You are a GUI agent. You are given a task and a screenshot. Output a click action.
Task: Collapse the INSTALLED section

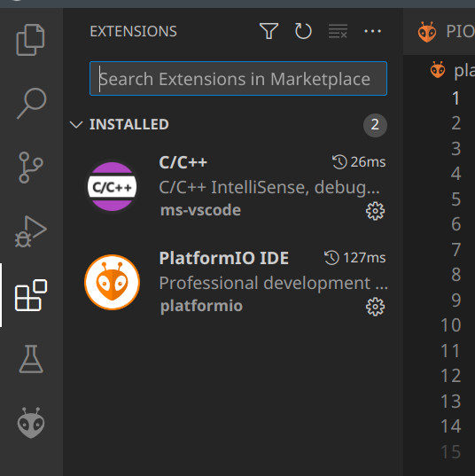tap(76, 124)
